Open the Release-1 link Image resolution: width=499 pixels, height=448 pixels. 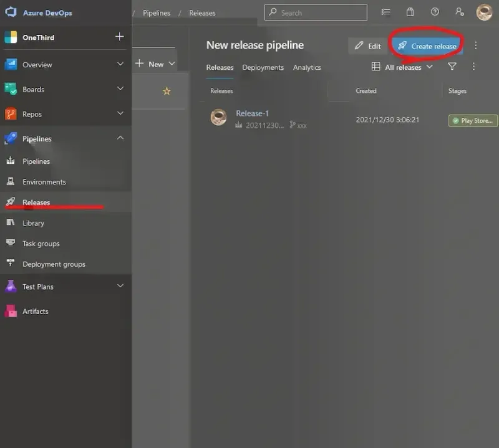252,113
